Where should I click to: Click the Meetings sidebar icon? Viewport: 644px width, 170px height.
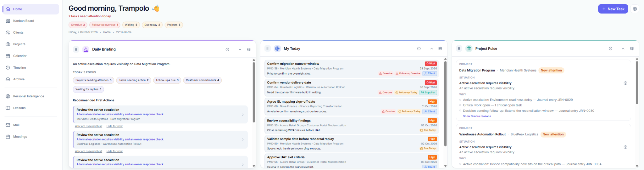tap(8, 137)
